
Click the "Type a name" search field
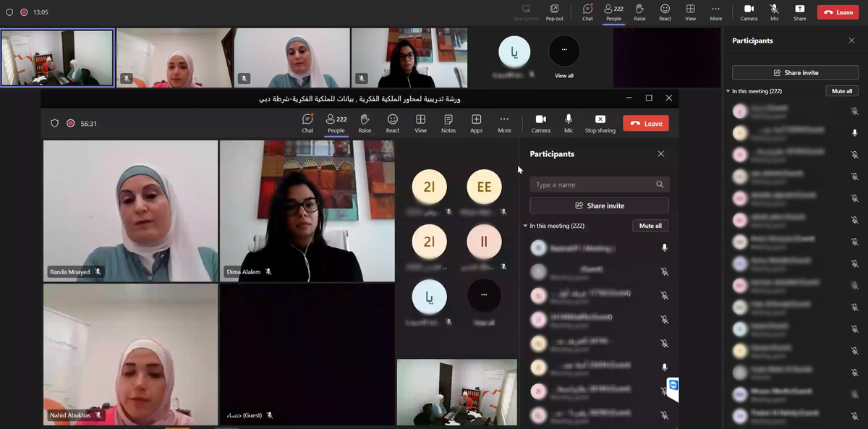click(593, 185)
